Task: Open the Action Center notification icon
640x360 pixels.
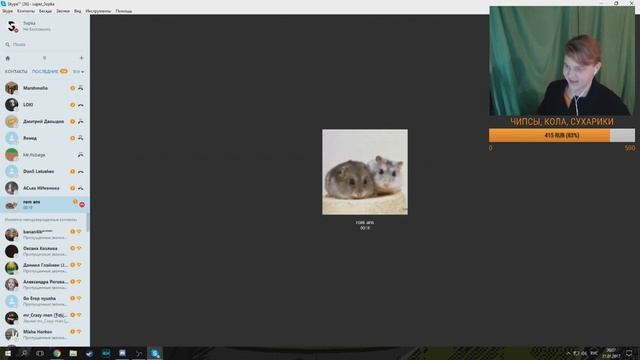Action: (x=629, y=353)
